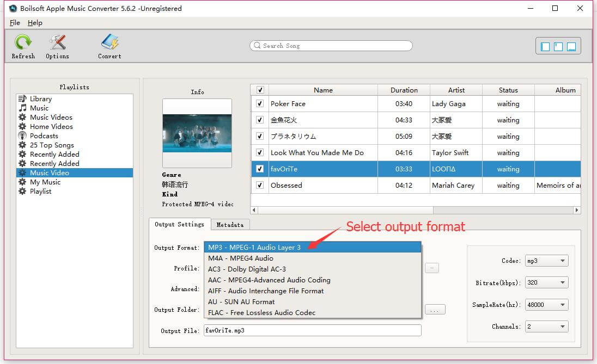Choose AIFF - Audio Interchange File Format
This screenshot has height=364, width=597.
tap(313, 291)
